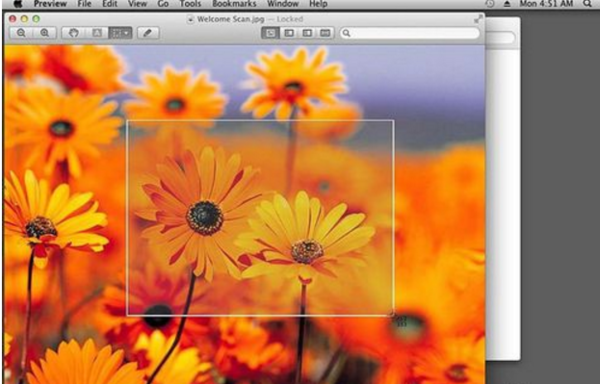Image resolution: width=600 pixels, height=384 pixels.
Task: Select the Move hand tool
Action: pyautogui.click(x=73, y=33)
